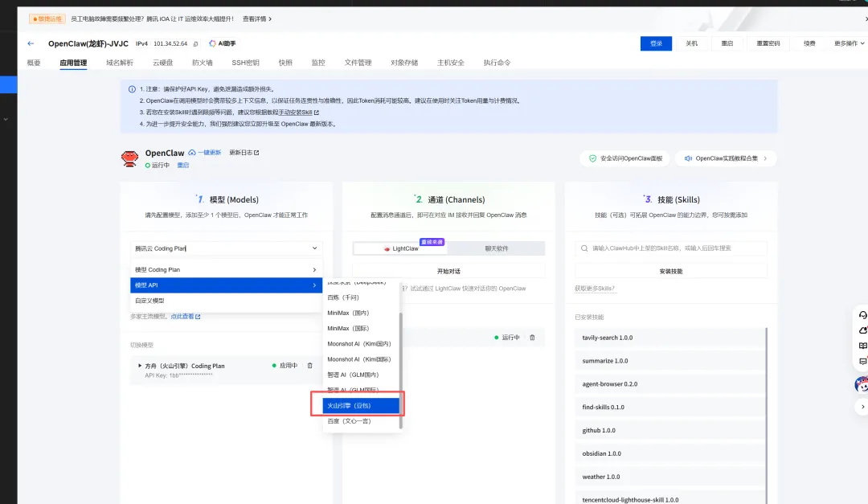The width and height of the screenshot is (868, 504).
Task: Delete the 方舟 Coding Plan model
Action: (x=310, y=366)
